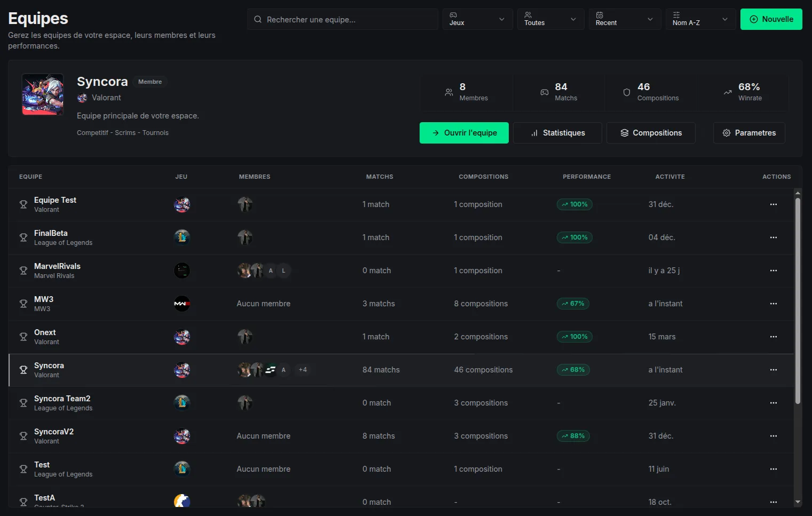Viewport: 812px width, 516px height.
Task: Open actions menu for MW3 team
Action: [x=774, y=304]
